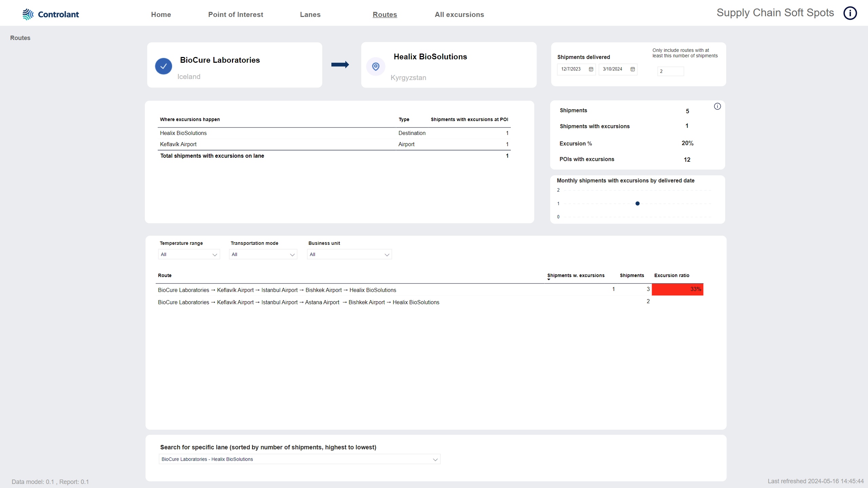The image size is (868, 488).
Task: Click the Last refreshed timestamp
Action: click(x=815, y=482)
